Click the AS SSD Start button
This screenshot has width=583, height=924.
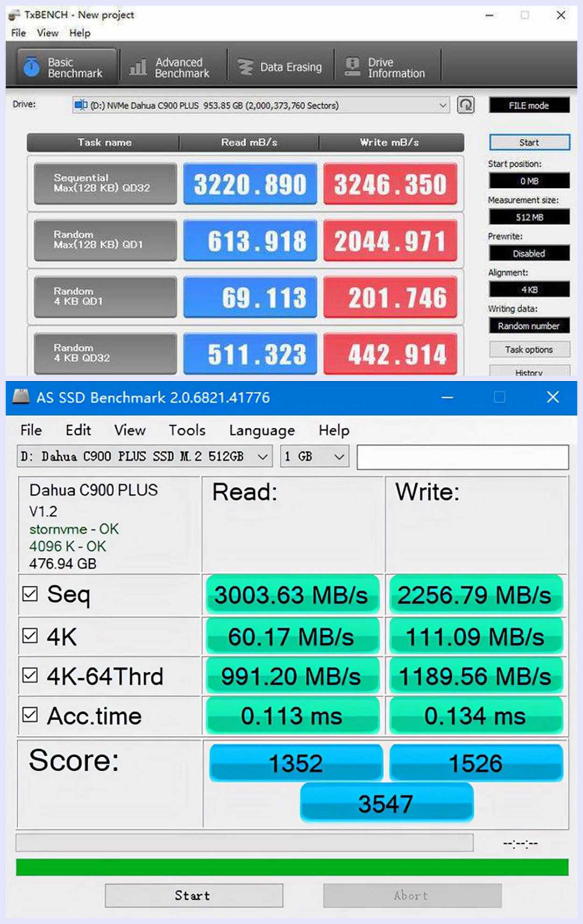point(194,895)
